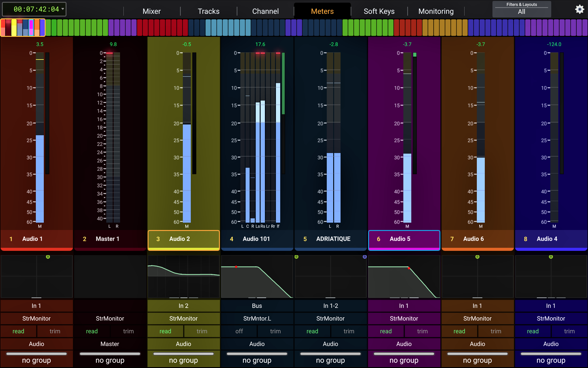Switch to the Monitoring tab
The width and height of the screenshot is (588, 368).
[x=436, y=11]
